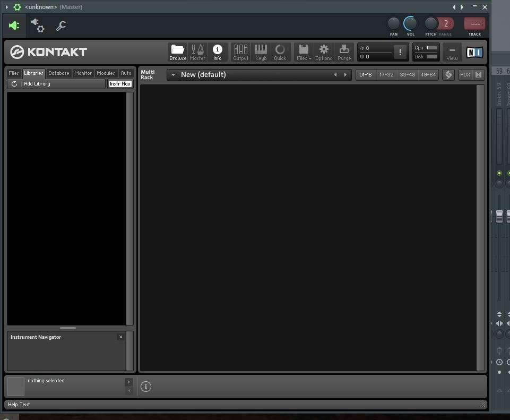The width and height of the screenshot is (510, 420).
Task: Open the Options gear dialog
Action: (x=323, y=52)
